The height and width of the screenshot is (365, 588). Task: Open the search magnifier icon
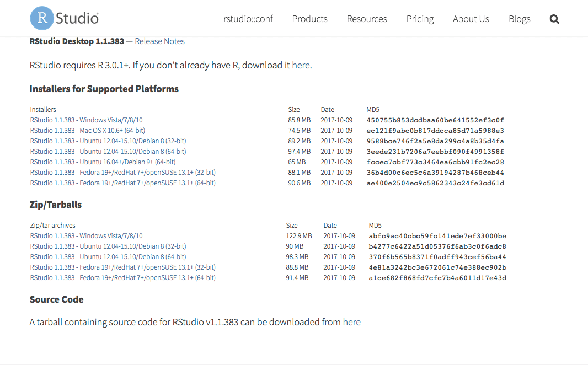554,19
